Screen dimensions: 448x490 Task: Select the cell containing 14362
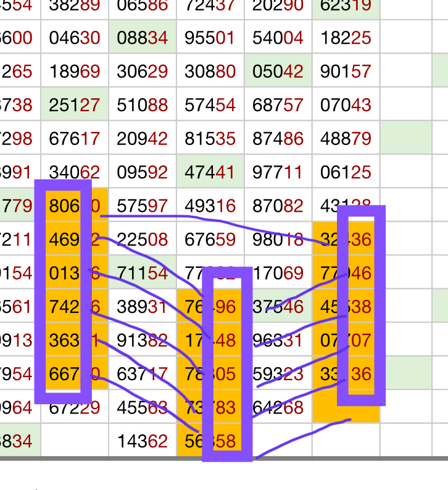point(143,441)
